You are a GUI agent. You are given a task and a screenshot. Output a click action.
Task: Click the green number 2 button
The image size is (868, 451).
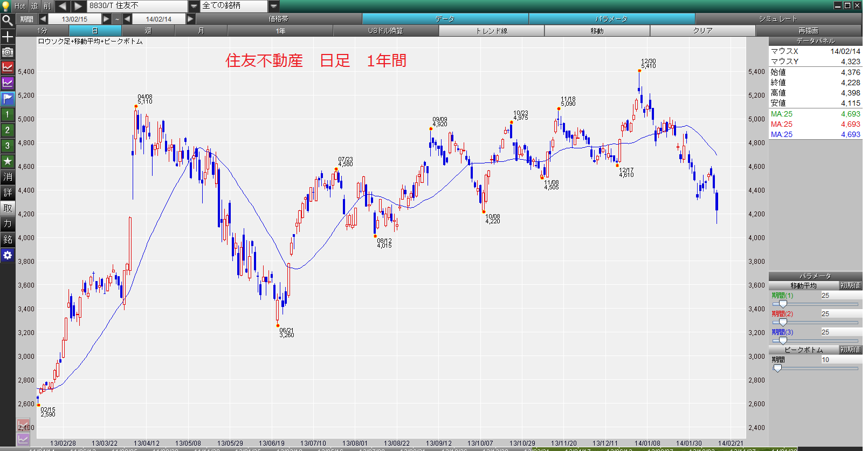click(x=8, y=130)
